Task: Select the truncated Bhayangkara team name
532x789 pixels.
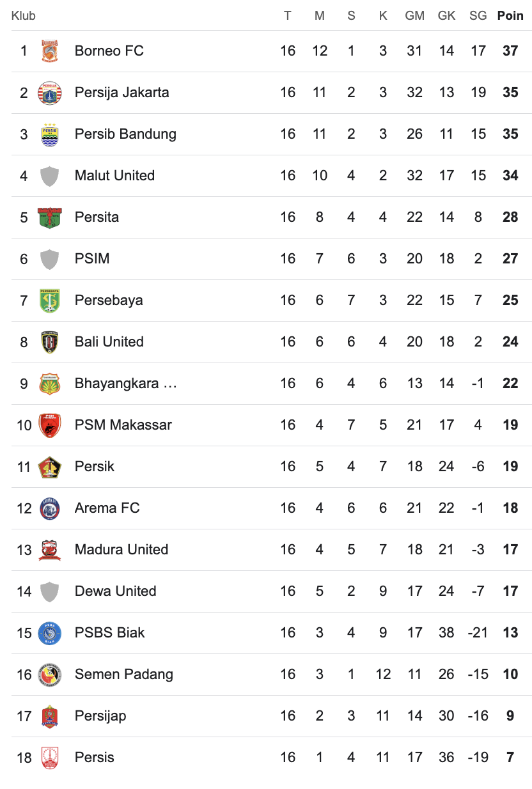Action: click(x=125, y=384)
